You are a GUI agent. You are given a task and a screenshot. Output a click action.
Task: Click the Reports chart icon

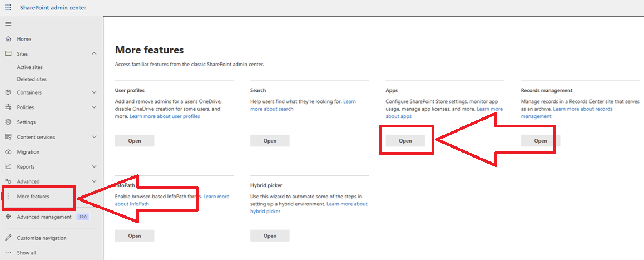click(x=8, y=166)
